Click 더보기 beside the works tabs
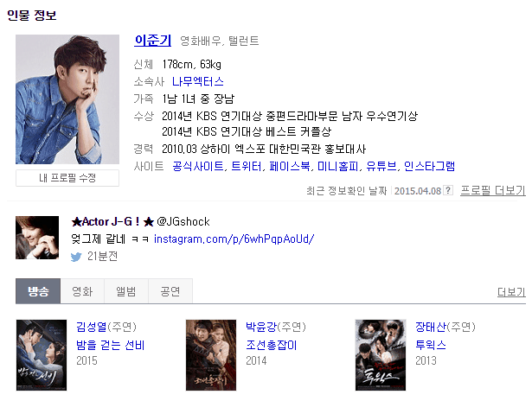 click(x=511, y=292)
